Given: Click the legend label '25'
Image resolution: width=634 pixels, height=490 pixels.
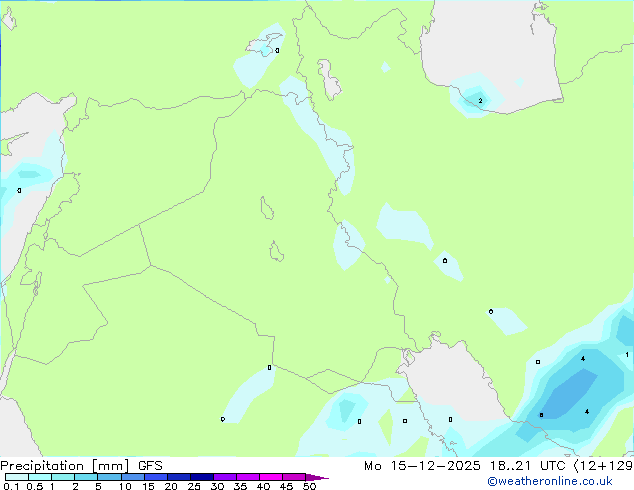Looking at the screenshot, I should 194,486.
